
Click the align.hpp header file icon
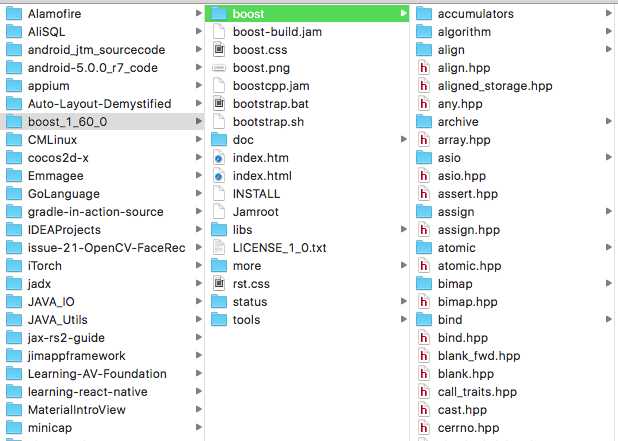[x=424, y=68]
